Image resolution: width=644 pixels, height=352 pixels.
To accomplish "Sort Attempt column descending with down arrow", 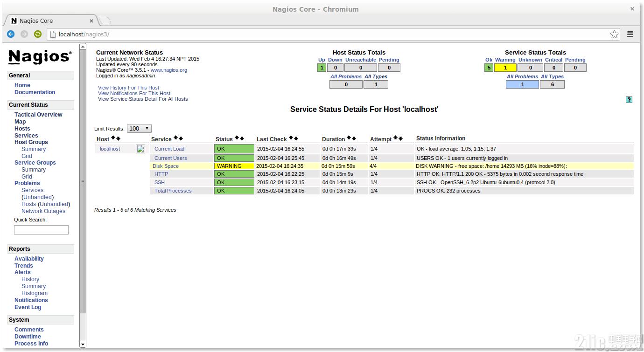I will (400, 138).
